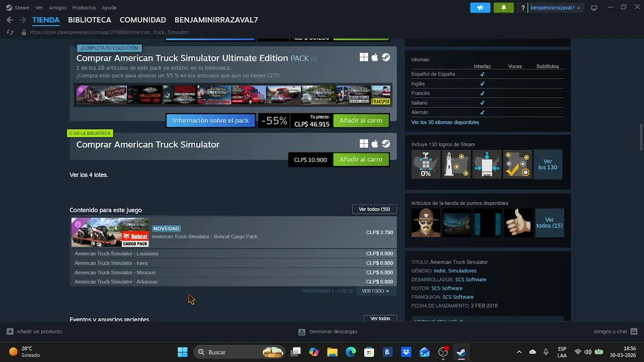Open the lighthouse achievement icon
644x362 pixels.
[456, 164]
